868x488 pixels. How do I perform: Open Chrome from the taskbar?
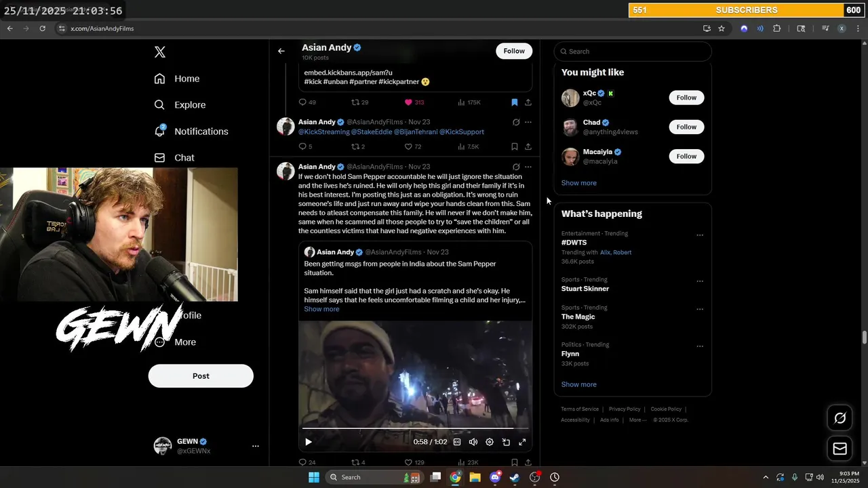click(455, 477)
